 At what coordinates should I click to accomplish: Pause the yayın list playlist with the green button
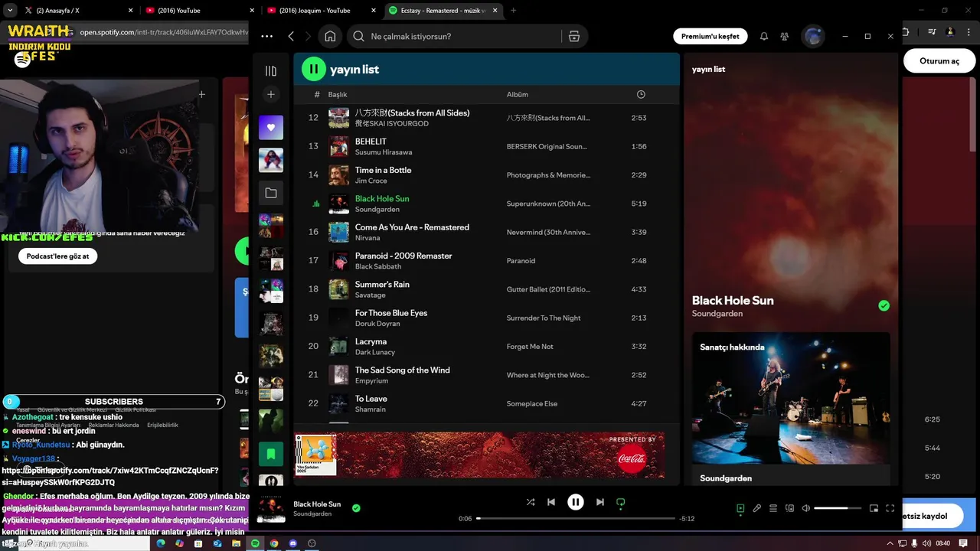pos(313,69)
